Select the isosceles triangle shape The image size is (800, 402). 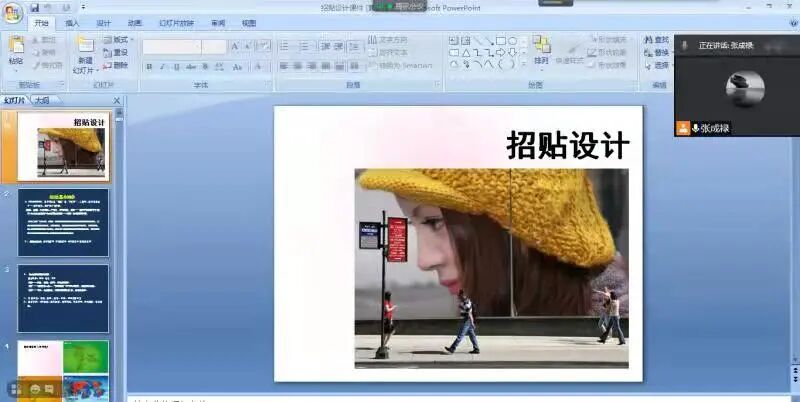[x=466, y=53]
